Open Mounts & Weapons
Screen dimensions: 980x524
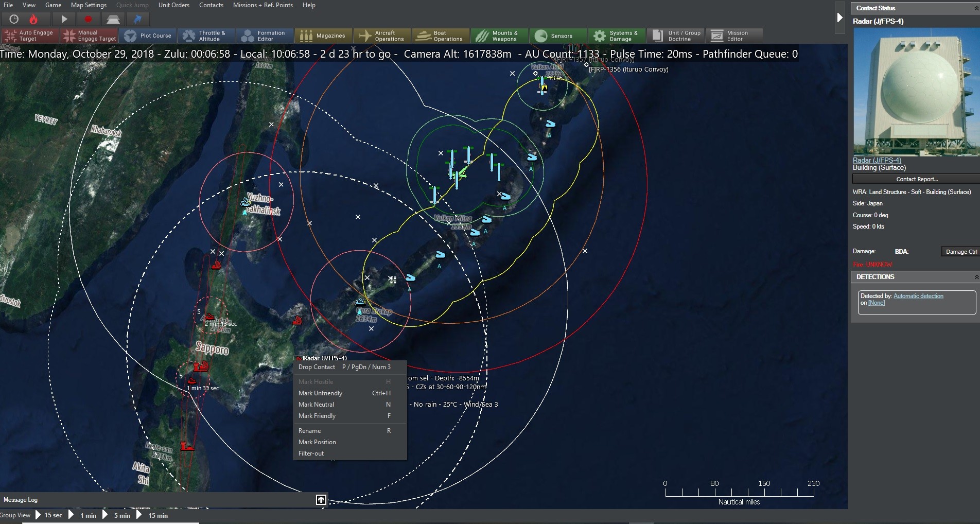(498, 36)
